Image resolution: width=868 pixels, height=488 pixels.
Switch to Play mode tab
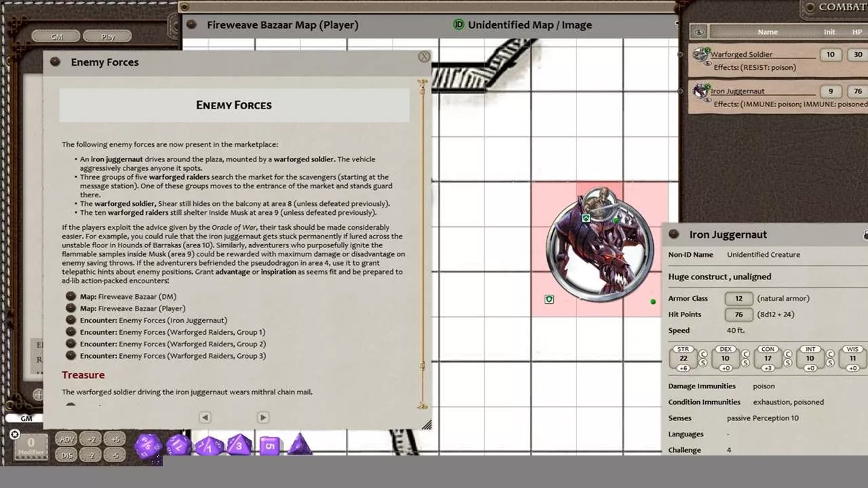coord(108,37)
